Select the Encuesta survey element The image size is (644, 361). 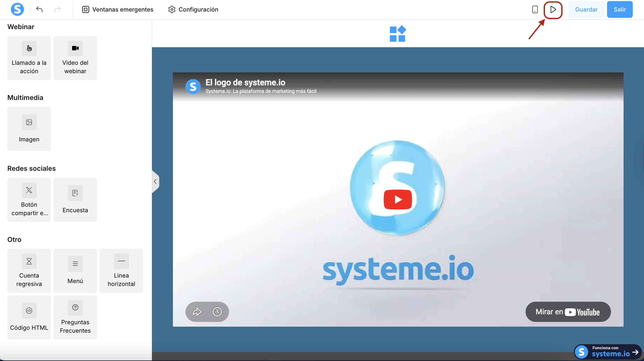[x=75, y=200]
